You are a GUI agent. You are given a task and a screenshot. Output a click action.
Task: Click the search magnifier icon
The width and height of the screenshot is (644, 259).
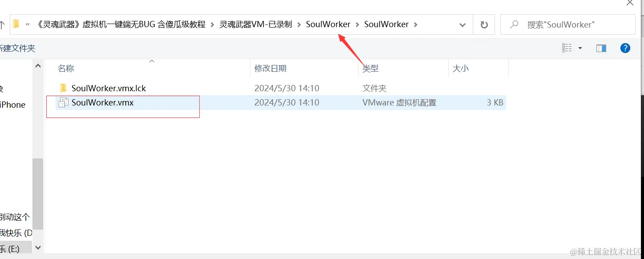coord(514,24)
